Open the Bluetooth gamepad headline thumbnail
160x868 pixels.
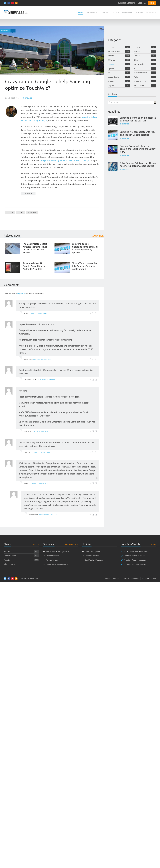coord(112,121)
